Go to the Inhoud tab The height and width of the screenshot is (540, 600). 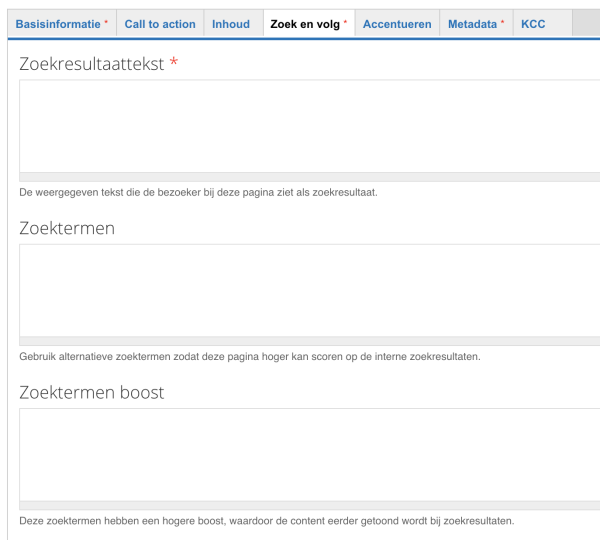click(231, 23)
